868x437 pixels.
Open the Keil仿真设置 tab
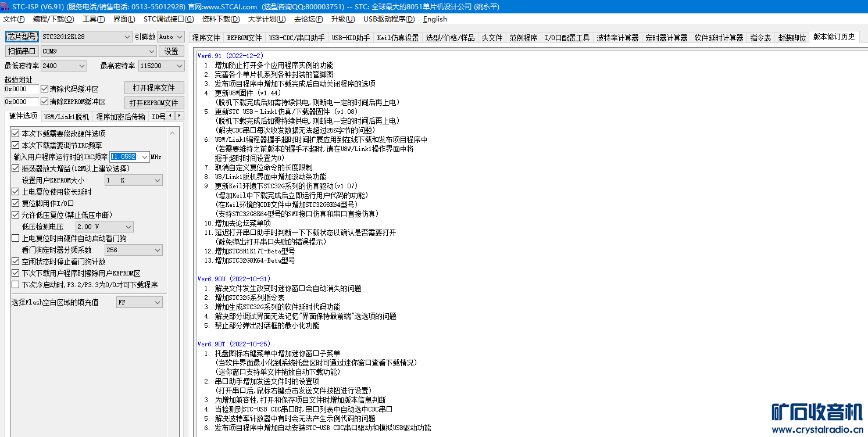[398, 38]
